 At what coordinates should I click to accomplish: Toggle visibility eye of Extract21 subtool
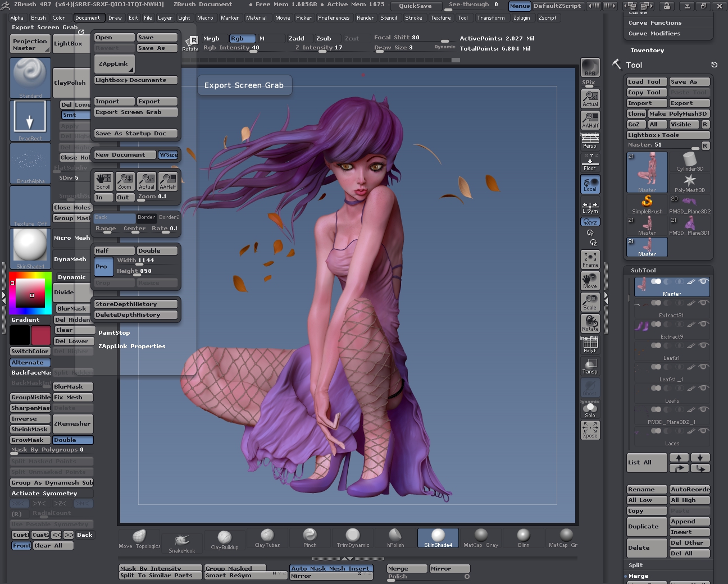[x=703, y=303]
